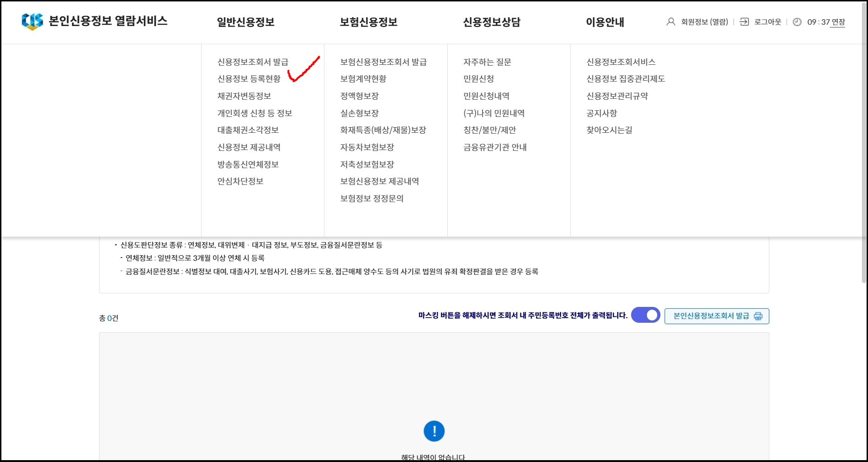Open 자주하는 질문 page
Viewport: 868px width, 462px height.
click(487, 62)
